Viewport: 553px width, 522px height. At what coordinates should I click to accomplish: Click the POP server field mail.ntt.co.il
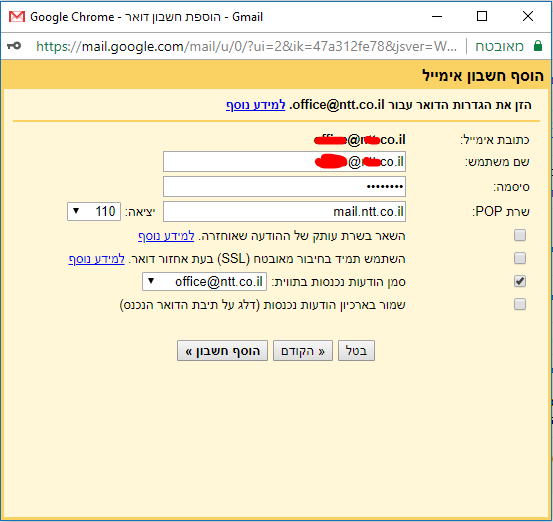(x=284, y=212)
